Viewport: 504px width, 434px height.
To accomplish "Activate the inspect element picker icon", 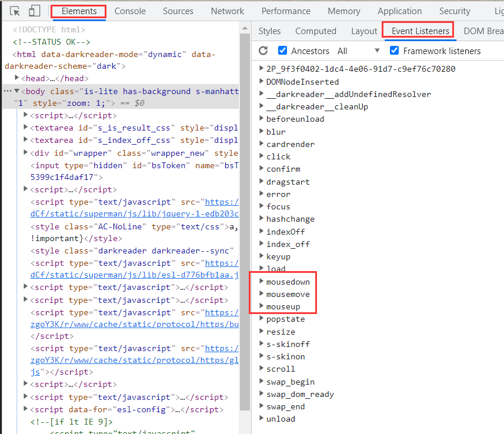I will (x=15, y=11).
